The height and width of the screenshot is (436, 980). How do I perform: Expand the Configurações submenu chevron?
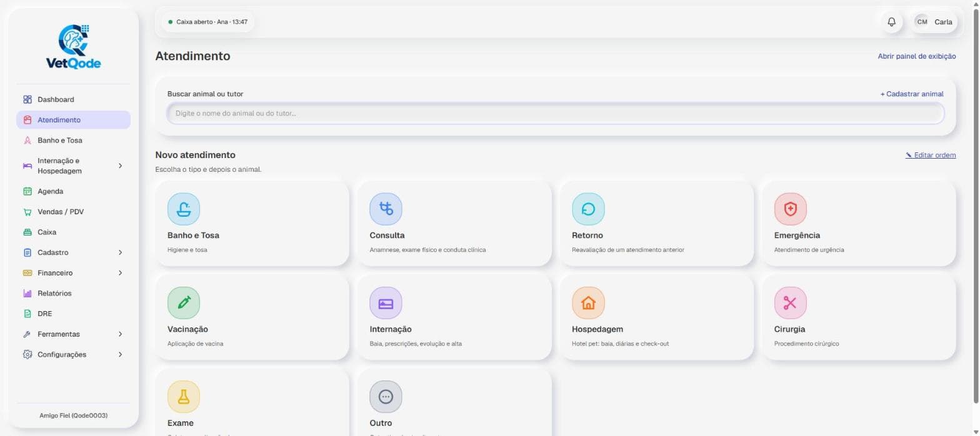(x=121, y=355)
